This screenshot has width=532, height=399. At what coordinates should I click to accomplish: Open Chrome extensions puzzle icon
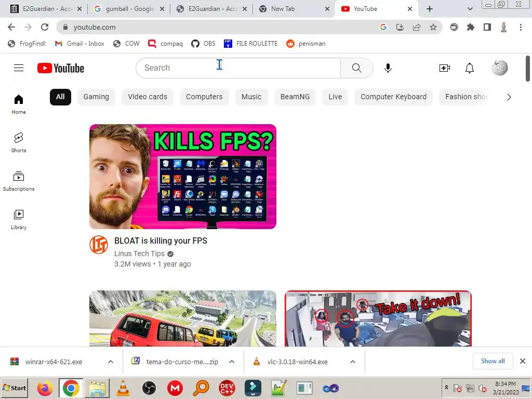(471, 27)
